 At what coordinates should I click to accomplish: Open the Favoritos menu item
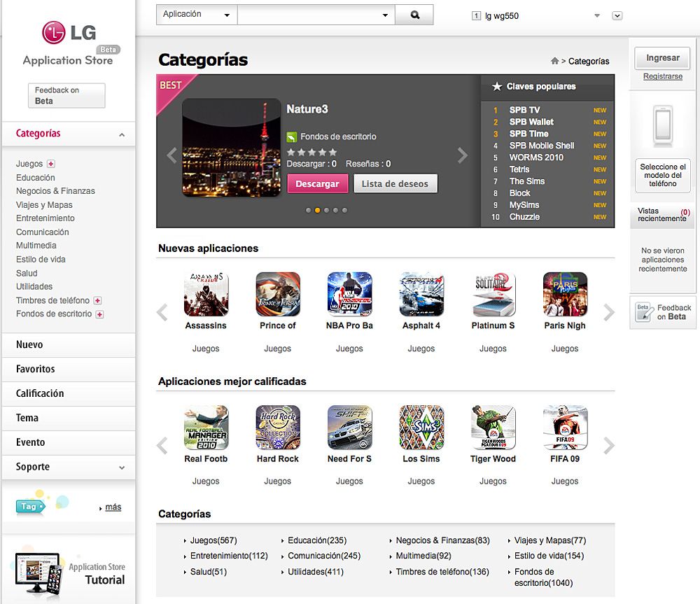pyautogui.click(x=69, y=369)
